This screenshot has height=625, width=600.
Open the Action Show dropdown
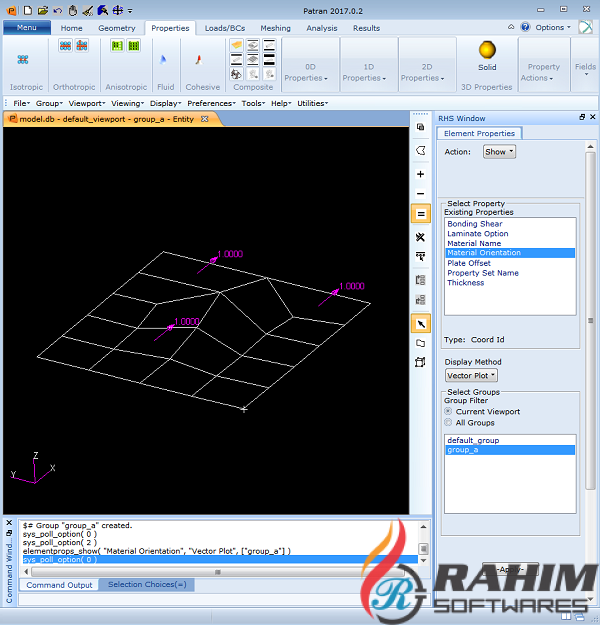tap(499, 152)
